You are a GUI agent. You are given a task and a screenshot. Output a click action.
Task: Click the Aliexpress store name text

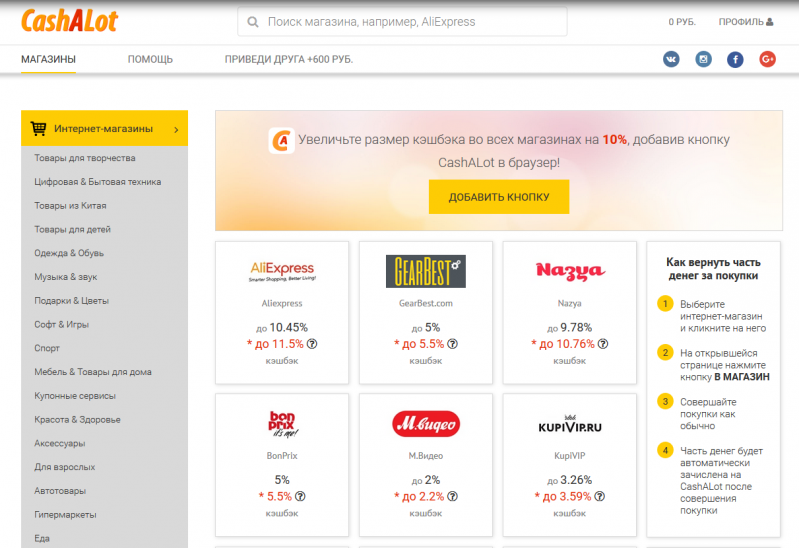282,303
